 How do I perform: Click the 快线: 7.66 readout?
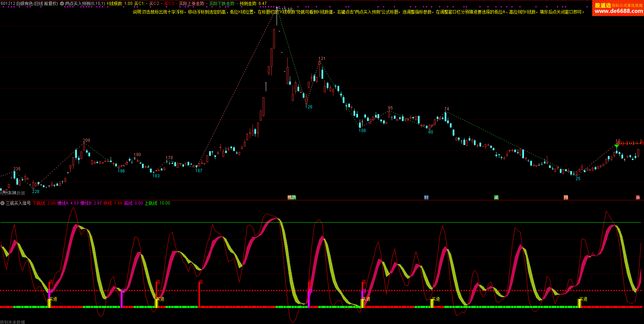tap(113, 203)
